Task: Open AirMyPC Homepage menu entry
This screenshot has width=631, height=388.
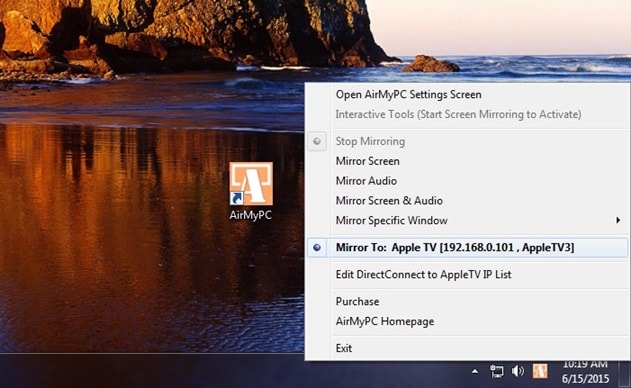Action: point(385,321)
